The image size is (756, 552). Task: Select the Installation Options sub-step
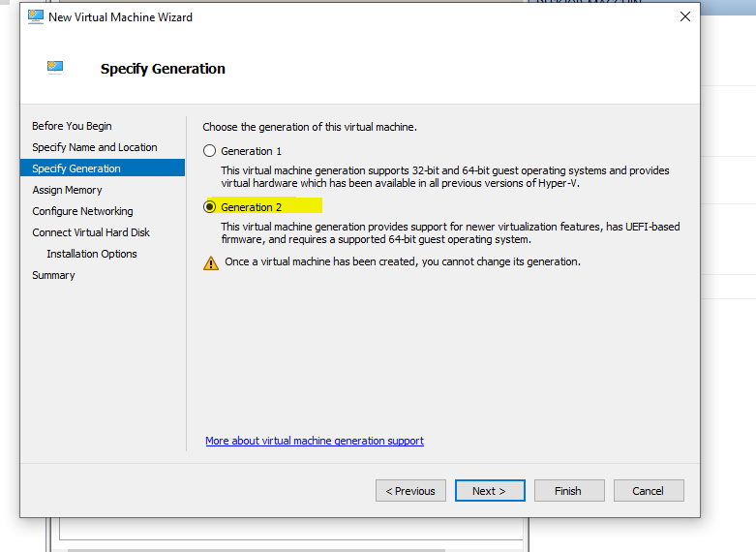pyautogui.click(x=92, y=254)
